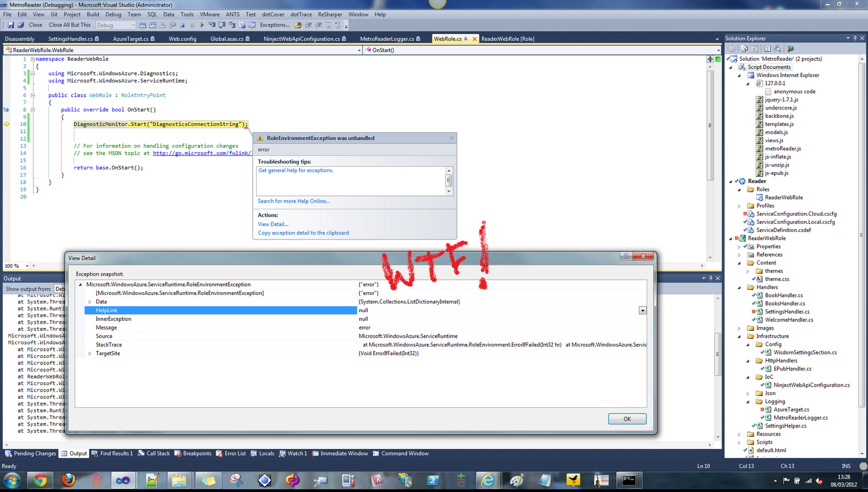Click OK in the View Detail dialog
This screenshot has width=868, height=492.
pos(627,419)
